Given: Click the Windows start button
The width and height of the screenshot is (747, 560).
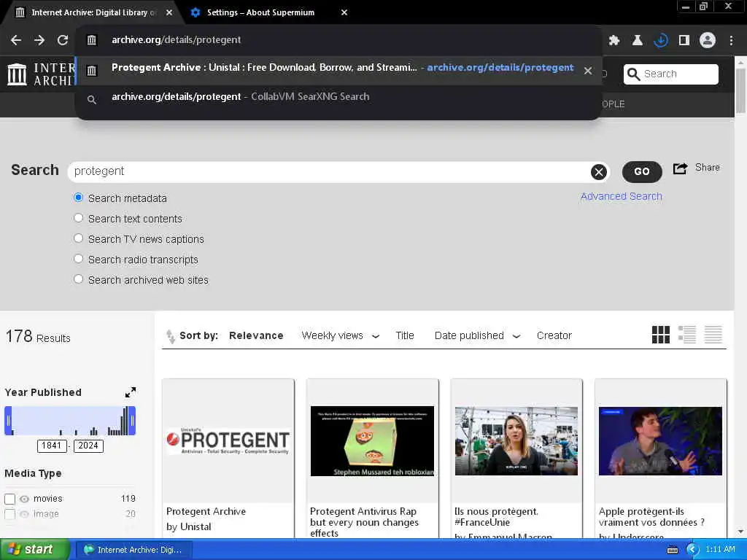Looking at the screenshot, I should (34, 550).
